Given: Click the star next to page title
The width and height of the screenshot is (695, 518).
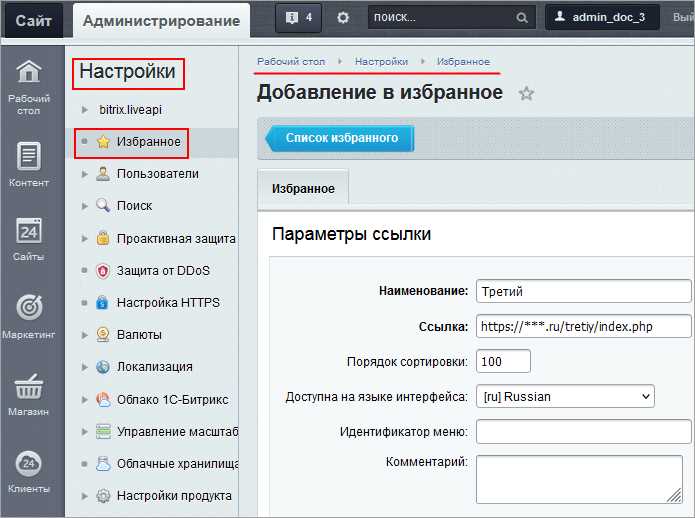Looking at the screenshot, I should pos(526,93).
